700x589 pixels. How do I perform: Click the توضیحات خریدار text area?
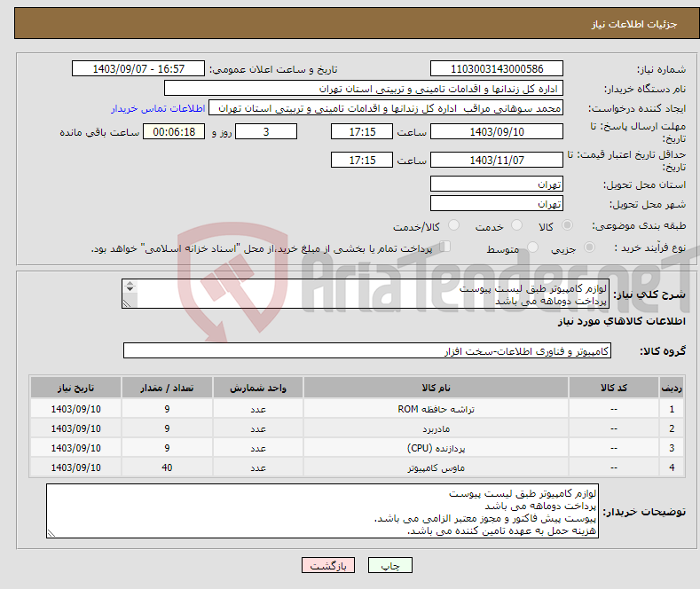(x=322, y=511)
